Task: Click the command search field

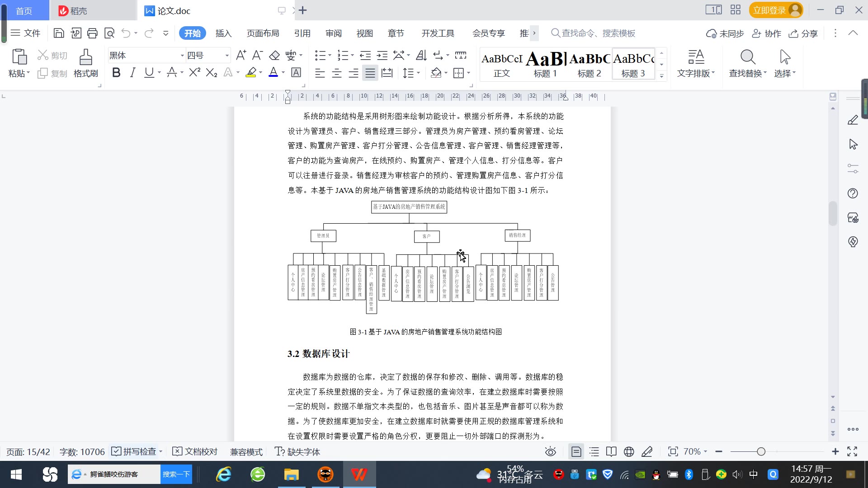Action: [598, 33]
